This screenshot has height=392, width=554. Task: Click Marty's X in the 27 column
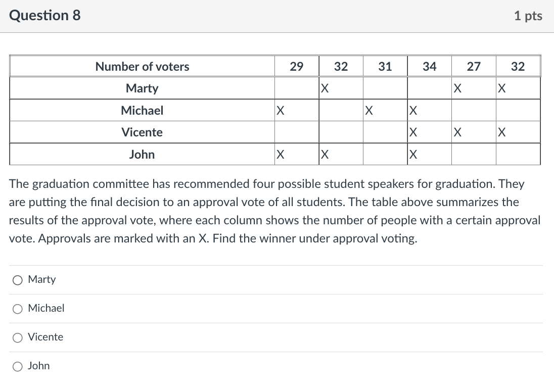pos(457,89)
